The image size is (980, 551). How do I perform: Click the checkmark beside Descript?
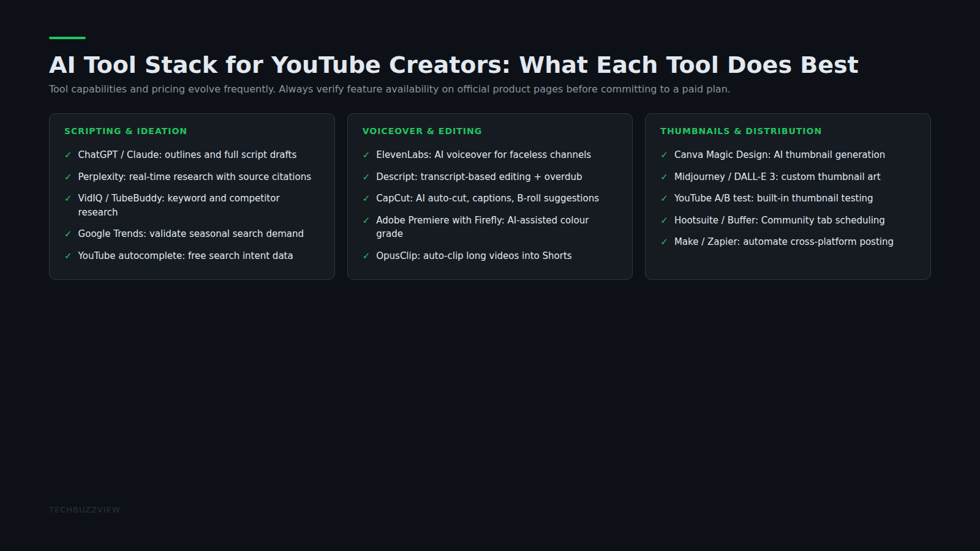coord(366,178)
